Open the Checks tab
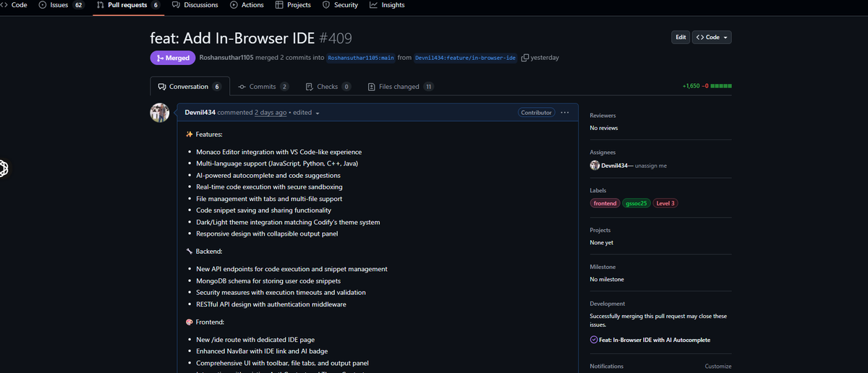 tap(328, 87)
